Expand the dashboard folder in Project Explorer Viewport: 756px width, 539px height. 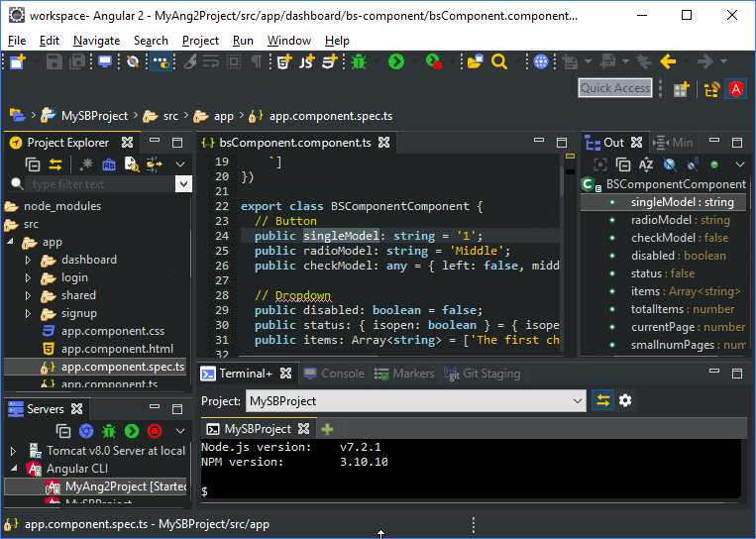(28, 260)
